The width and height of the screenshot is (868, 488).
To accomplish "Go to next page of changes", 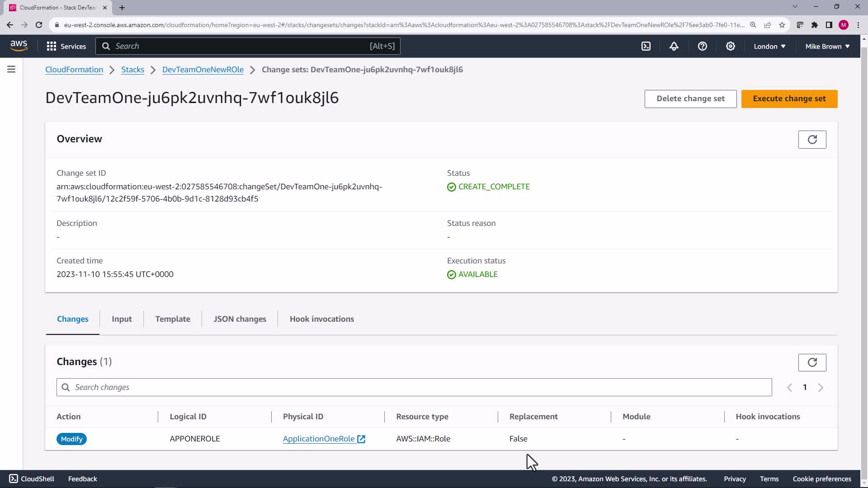I will (x=821, y=388).
